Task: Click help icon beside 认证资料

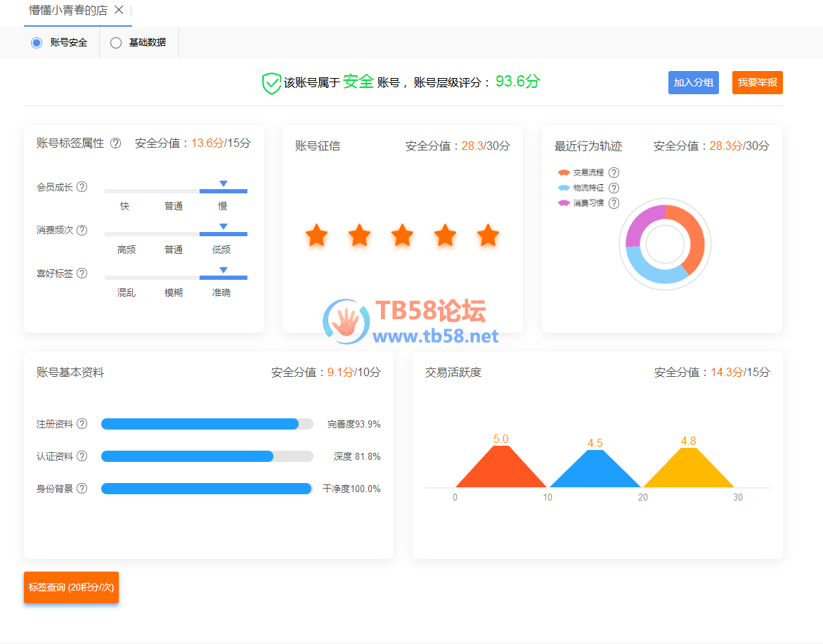Action: tap(82, 456)
